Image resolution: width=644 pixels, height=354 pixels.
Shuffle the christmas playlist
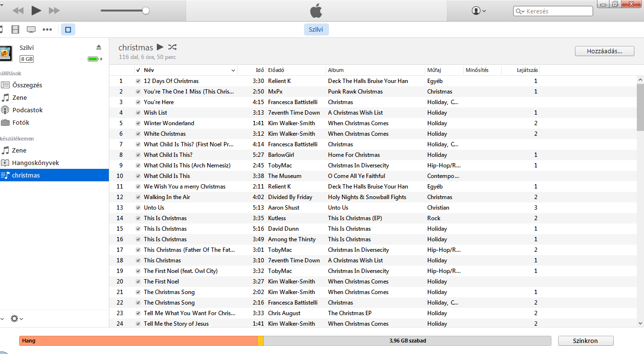pyautogui.click(x=173, y=47)
